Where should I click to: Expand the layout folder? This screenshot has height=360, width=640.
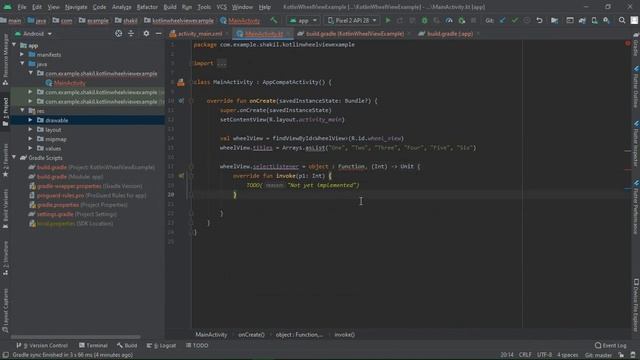click(x=31, y=129)
